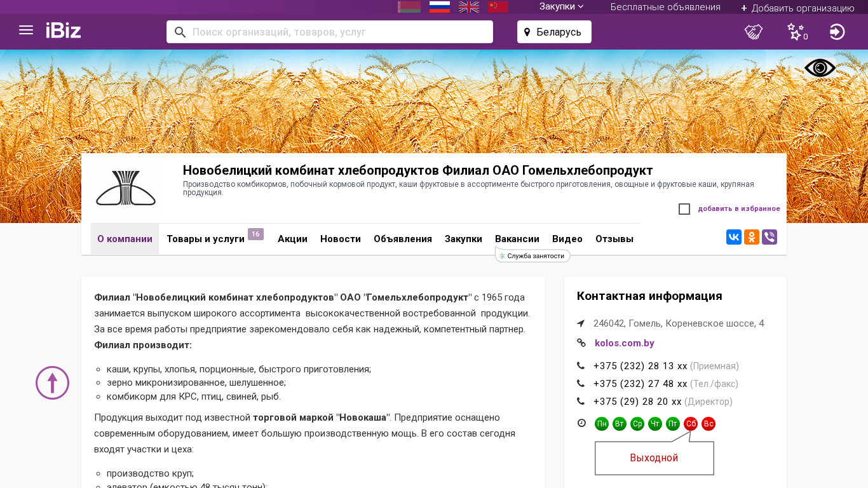Switch language to Chinese flag
The image size is (868, 488).
point(498,7)
